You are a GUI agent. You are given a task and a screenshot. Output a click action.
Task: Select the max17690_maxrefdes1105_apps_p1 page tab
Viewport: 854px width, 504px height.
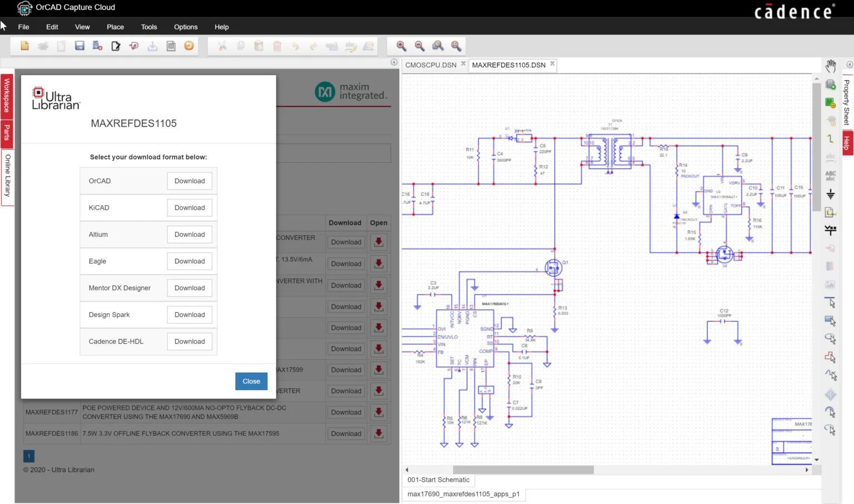pos(464,494)
